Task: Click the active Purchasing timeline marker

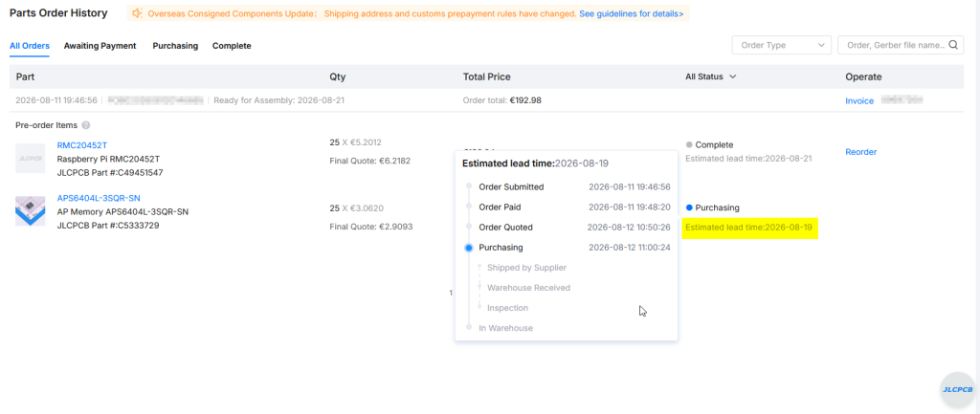Action: coord(469,248)
